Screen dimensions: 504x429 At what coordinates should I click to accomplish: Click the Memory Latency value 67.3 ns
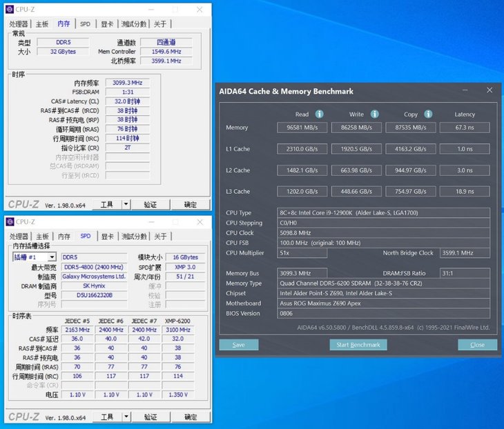click(x=465, y=128)
